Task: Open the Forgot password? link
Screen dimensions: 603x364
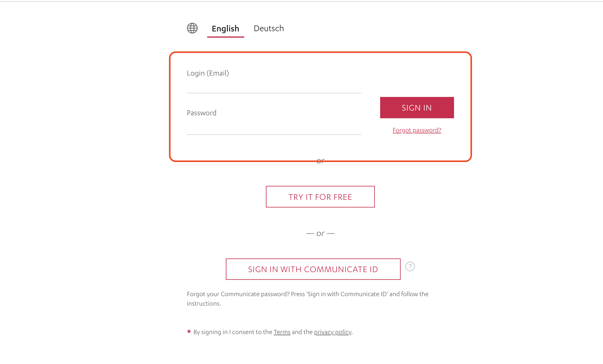Action: [417, 130]
